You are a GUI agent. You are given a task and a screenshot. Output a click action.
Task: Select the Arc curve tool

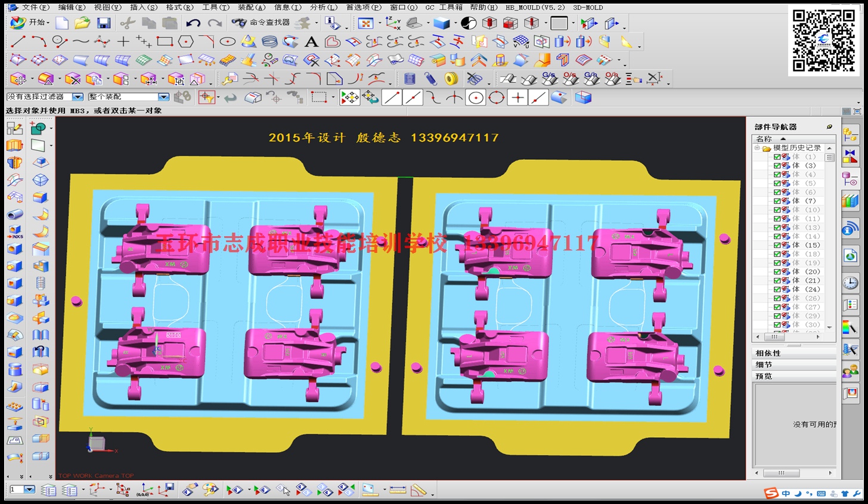coord(39,41)
